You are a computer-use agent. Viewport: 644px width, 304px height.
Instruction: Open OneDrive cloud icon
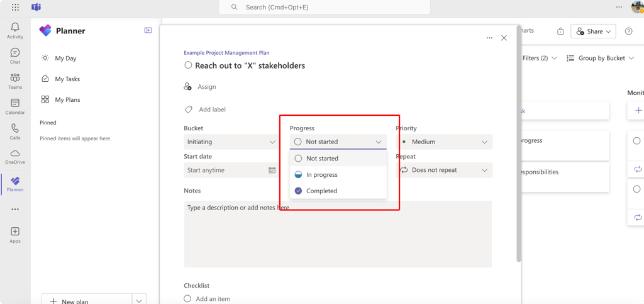15,153
